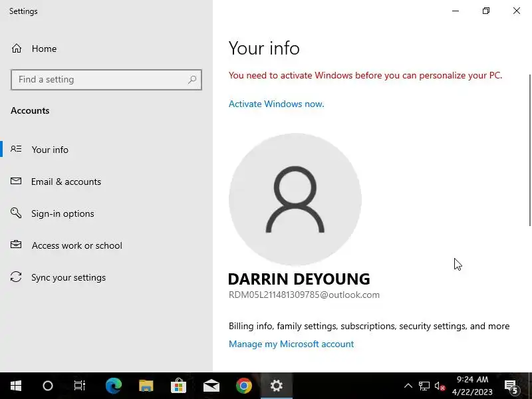The image size is (532, 399).
Task: Open Microsoft Store from the taskbar
Action: (x=178, y=386)
